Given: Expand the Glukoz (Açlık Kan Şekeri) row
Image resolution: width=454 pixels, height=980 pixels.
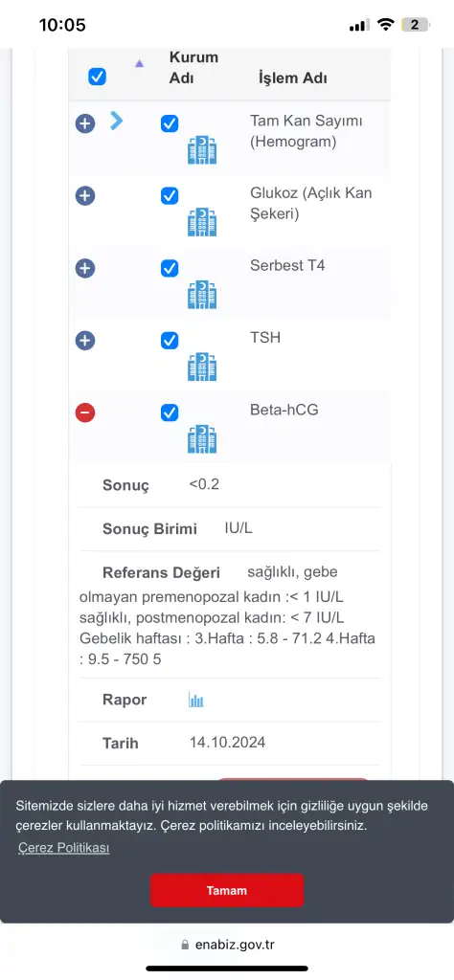Looking at the screenshot, I should tap(85, 196).
